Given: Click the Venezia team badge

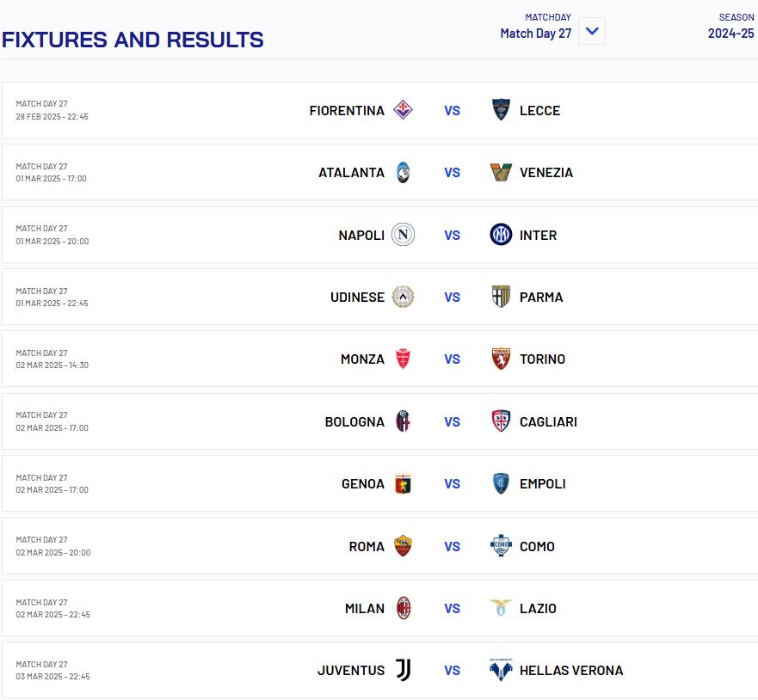Looking at the screenshot, I should tap(501, 172).
